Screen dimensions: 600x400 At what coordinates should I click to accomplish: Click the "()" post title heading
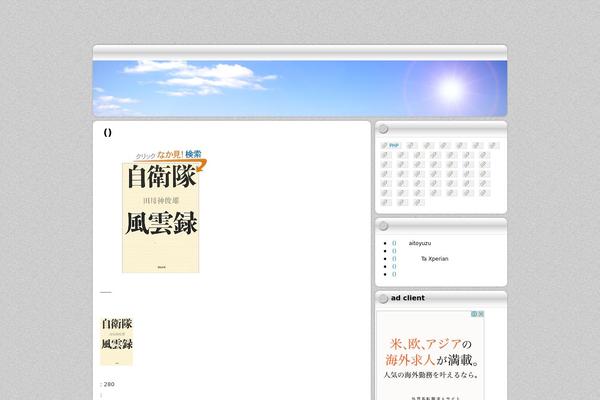coord(108,132)
